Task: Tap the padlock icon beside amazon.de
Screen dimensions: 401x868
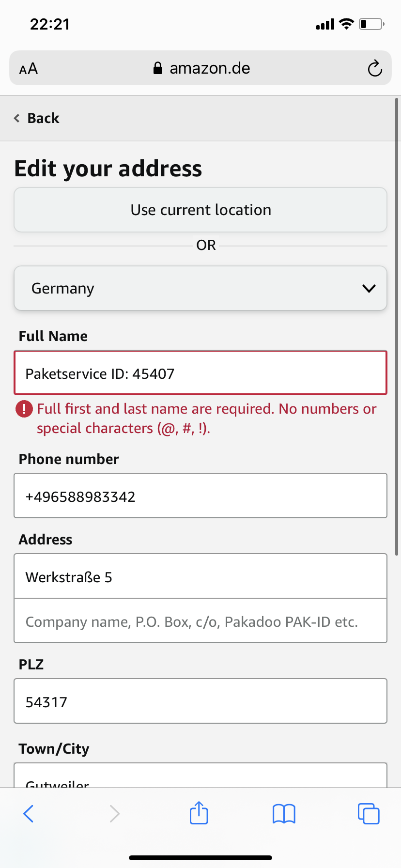Action: [157, 68]
